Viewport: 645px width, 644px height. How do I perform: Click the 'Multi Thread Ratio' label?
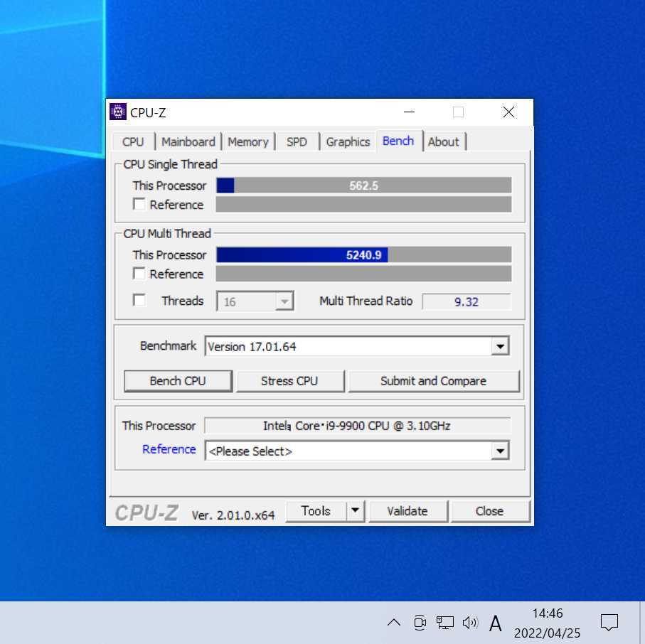click(x=366, y=301)
